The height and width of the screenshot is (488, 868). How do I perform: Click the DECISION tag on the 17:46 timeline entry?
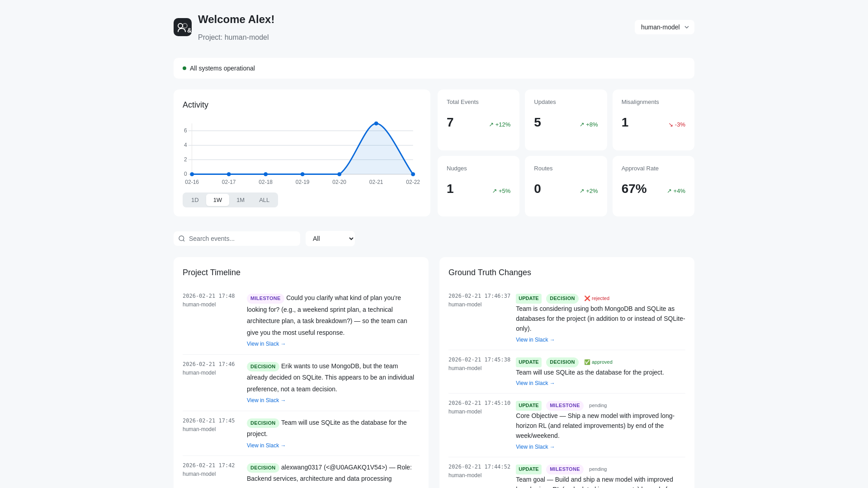pyautogui.click(x=263, y=366)
